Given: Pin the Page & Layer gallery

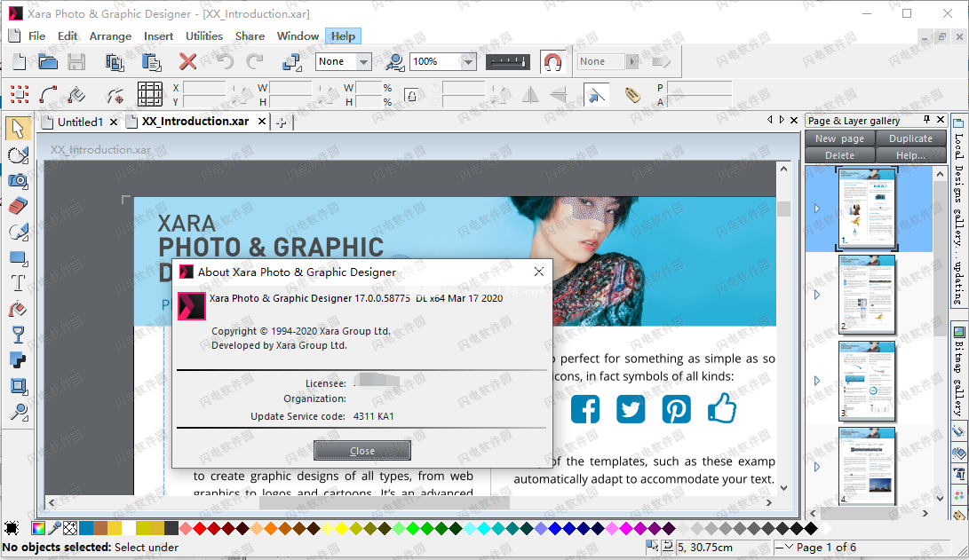Looking at the screenshot, I should 926,119.
